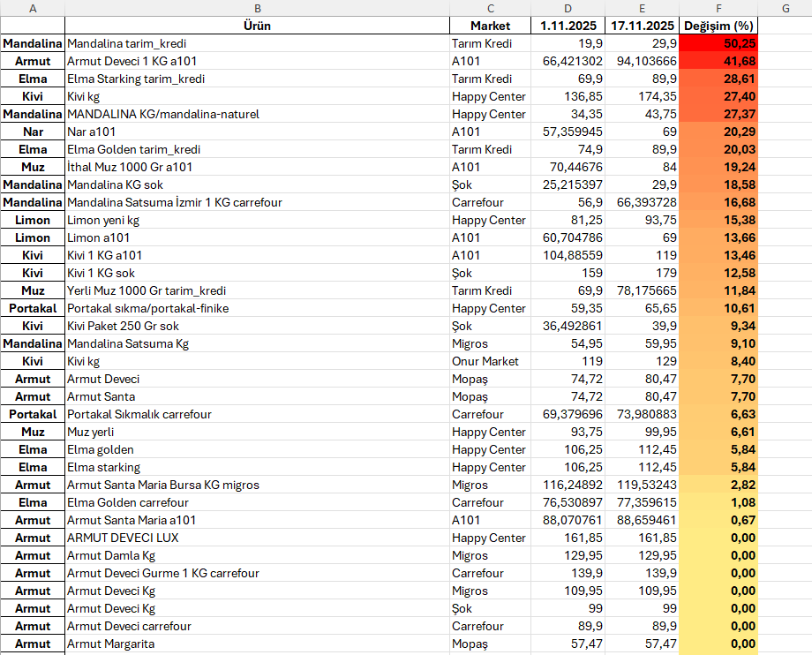Select cell Kivi 1 KG a101
The width and height of the screenshot is (812, 655).
[258, 255]
